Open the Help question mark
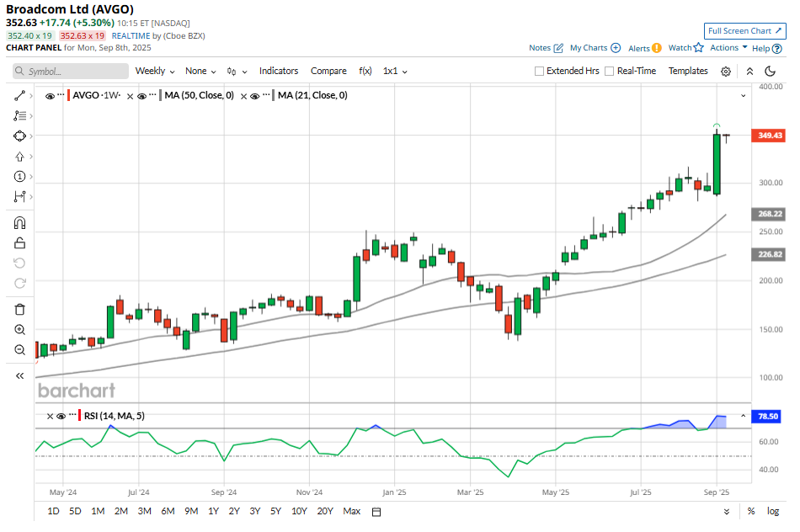The image size is (800, 532). [x=776, y=49]
